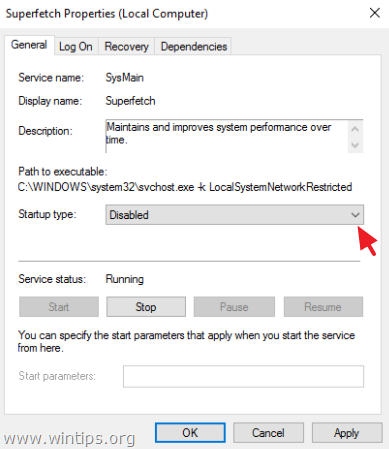Viewport: 389px width, 449px height.
Task: Click the Resume service button
Action: (323, 307)
